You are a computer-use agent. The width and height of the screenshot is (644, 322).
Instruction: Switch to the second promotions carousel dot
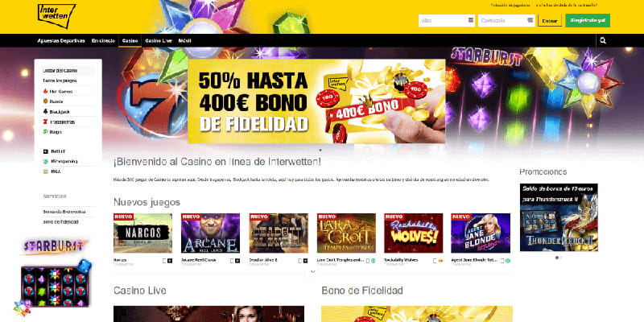point(561,258)
